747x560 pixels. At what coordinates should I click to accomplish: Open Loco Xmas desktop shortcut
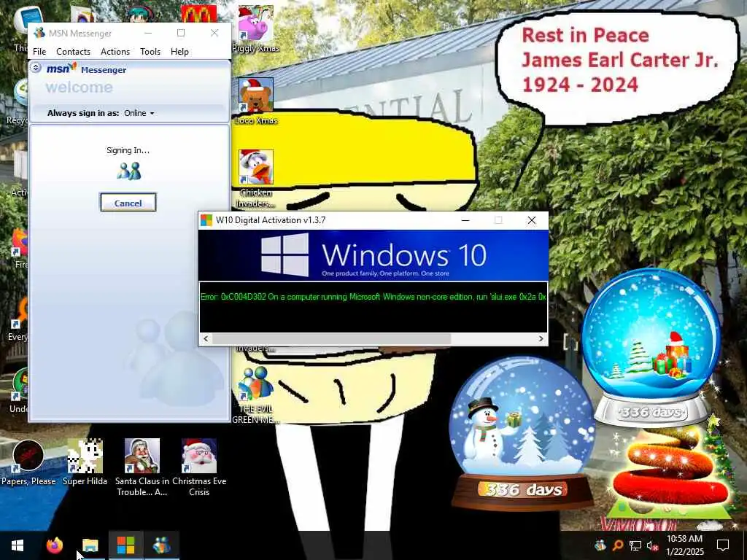click(256, 101)
